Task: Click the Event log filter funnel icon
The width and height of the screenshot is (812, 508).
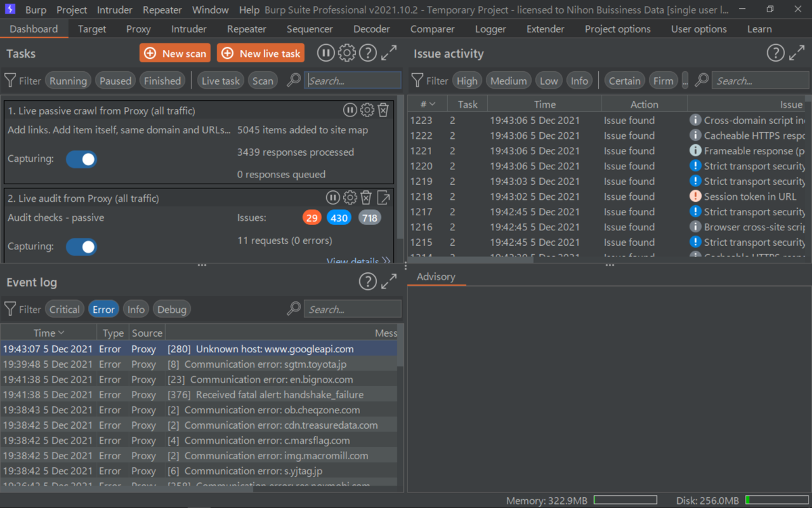Action: 10,310
